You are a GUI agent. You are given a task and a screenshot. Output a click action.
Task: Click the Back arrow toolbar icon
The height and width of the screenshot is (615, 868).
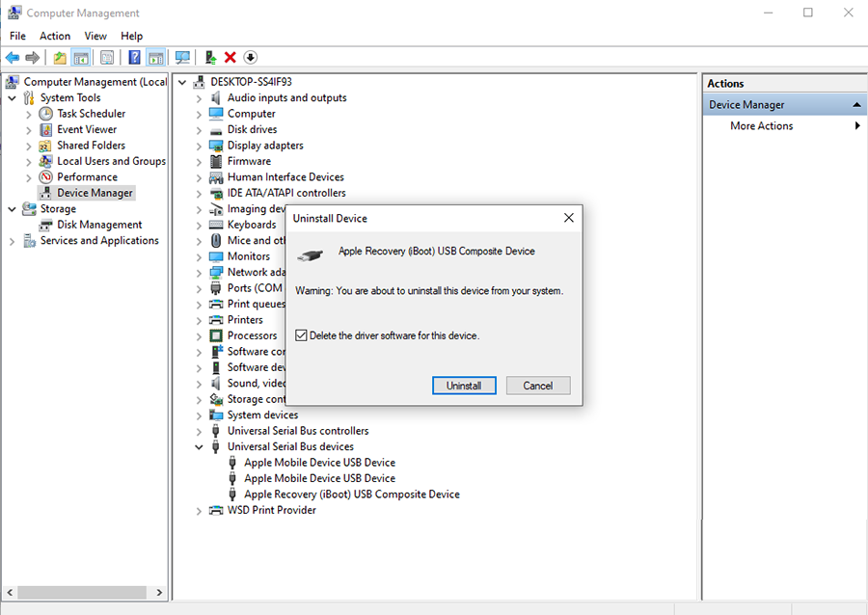point(13,58)
